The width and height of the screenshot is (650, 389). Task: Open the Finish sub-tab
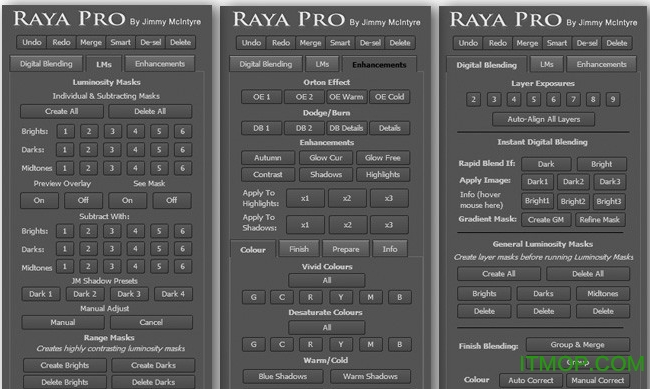coord(299,249)
